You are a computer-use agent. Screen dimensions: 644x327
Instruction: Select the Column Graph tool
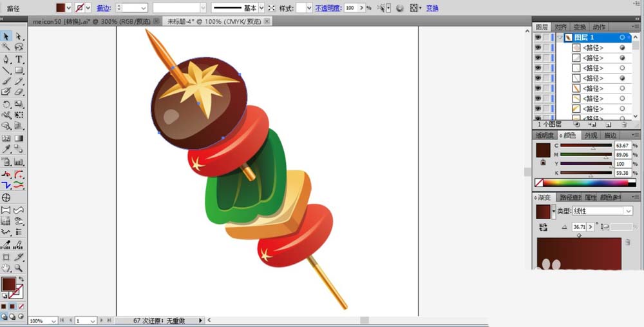coord(19,162)
